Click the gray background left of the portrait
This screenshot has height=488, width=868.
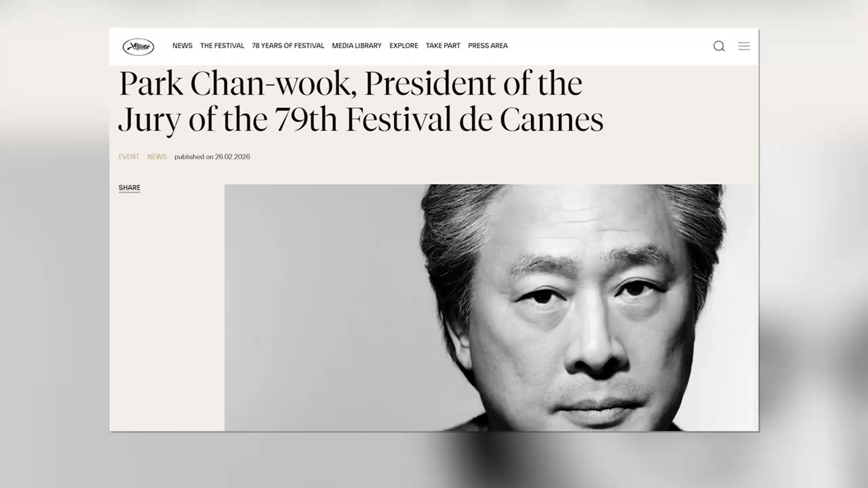coord(321,307)
